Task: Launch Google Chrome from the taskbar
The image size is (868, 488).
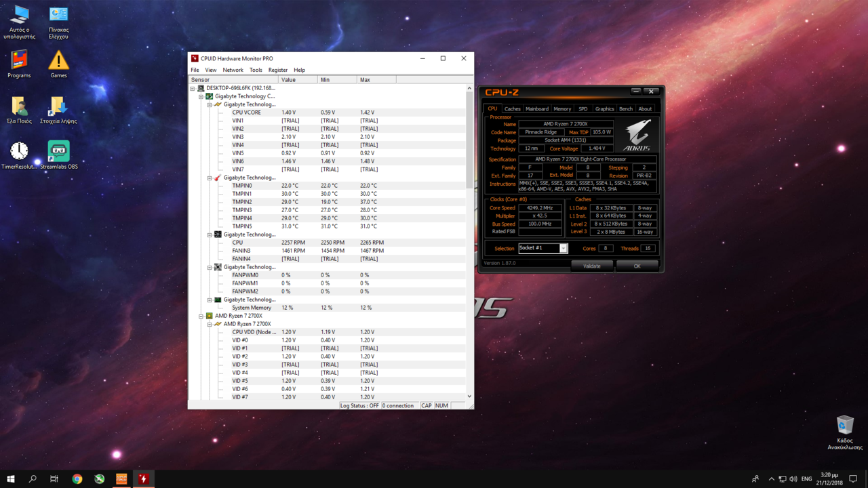Action: [77, 479]
